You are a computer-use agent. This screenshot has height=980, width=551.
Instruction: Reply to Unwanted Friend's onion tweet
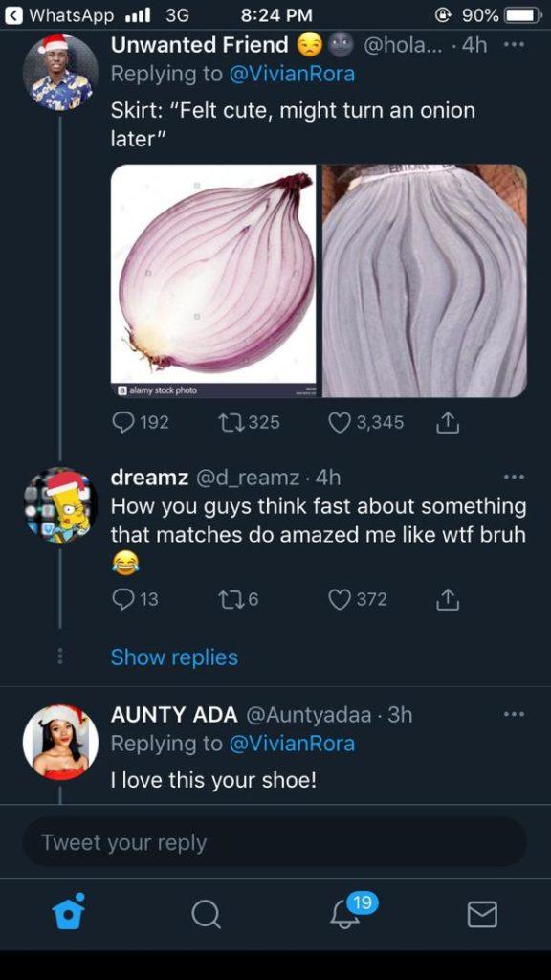click(x=141, y=423)
